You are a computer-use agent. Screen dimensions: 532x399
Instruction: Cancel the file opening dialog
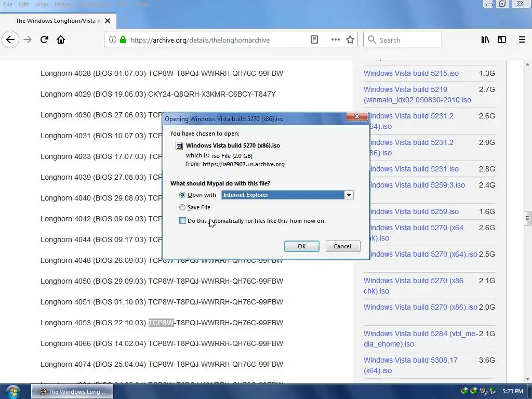(x=343, y=246)
